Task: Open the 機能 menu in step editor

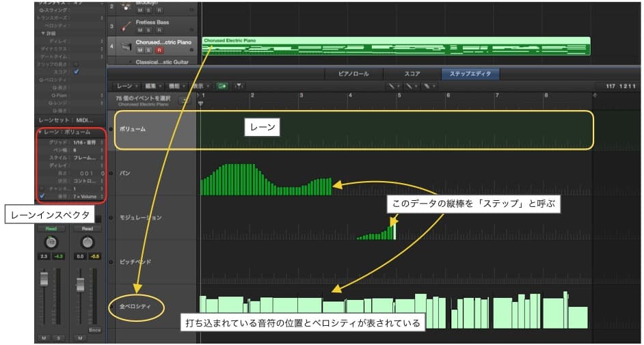Action: click(176, 86)
